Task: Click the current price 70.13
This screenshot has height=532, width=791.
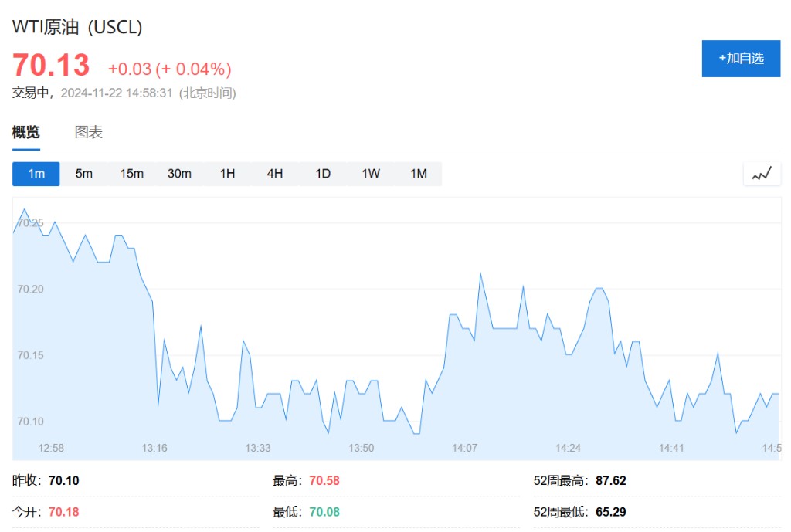Action: click(x=51, y=65)
